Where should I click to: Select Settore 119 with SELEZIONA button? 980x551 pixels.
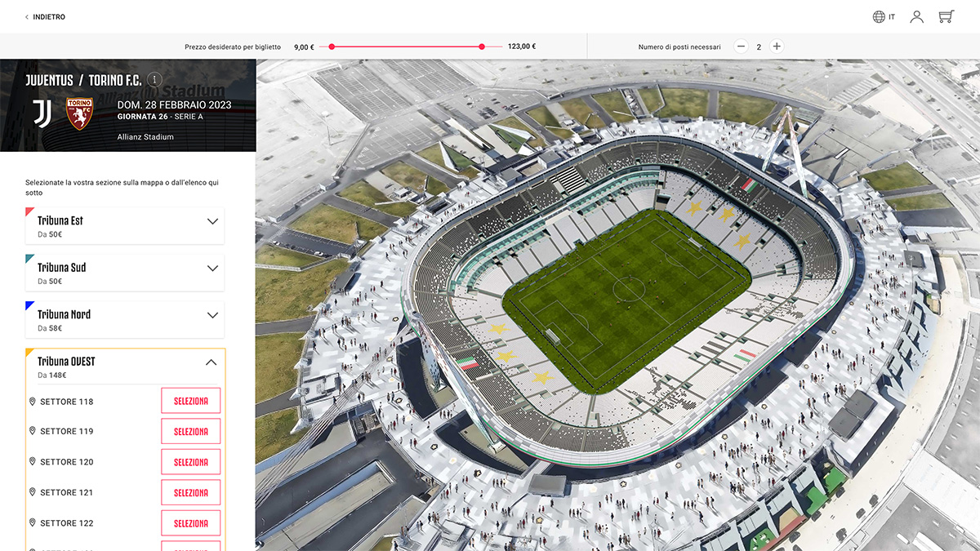pos(191,431)
